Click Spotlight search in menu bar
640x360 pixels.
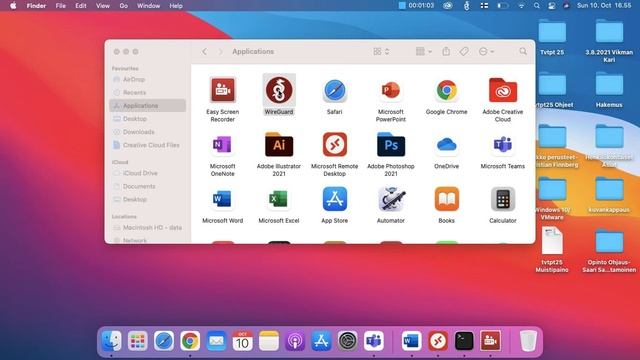click(537, 6)
